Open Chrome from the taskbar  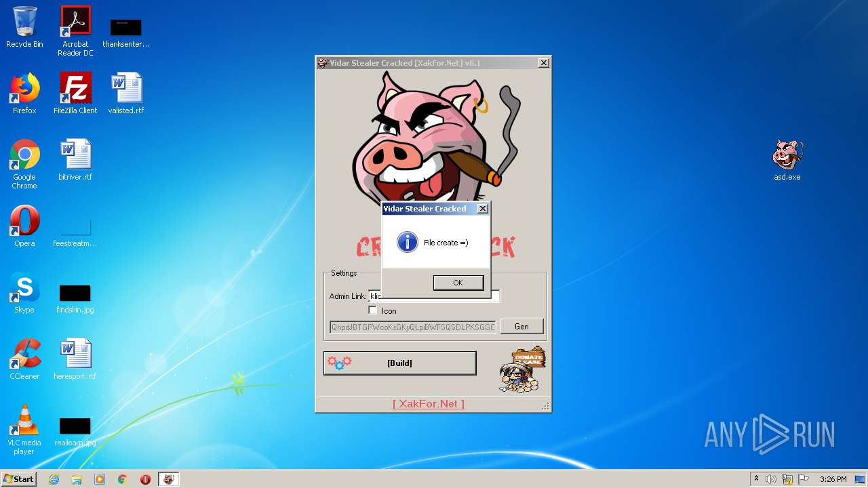pos(123,479)
